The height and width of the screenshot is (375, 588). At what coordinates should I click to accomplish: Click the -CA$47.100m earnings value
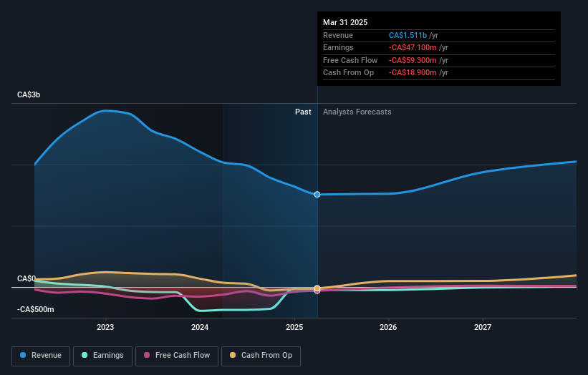coord(413,47)
